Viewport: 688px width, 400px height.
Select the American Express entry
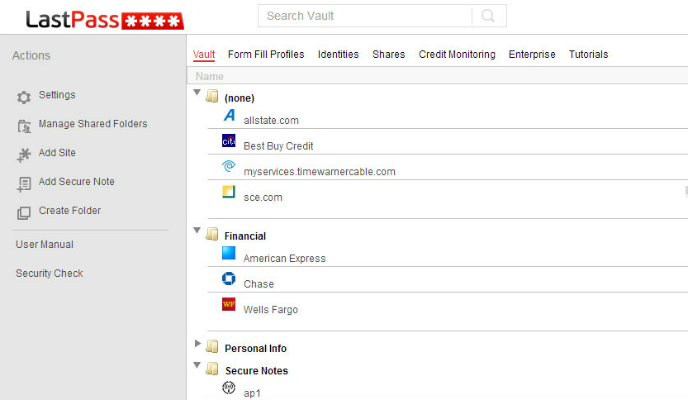[284, 258]
